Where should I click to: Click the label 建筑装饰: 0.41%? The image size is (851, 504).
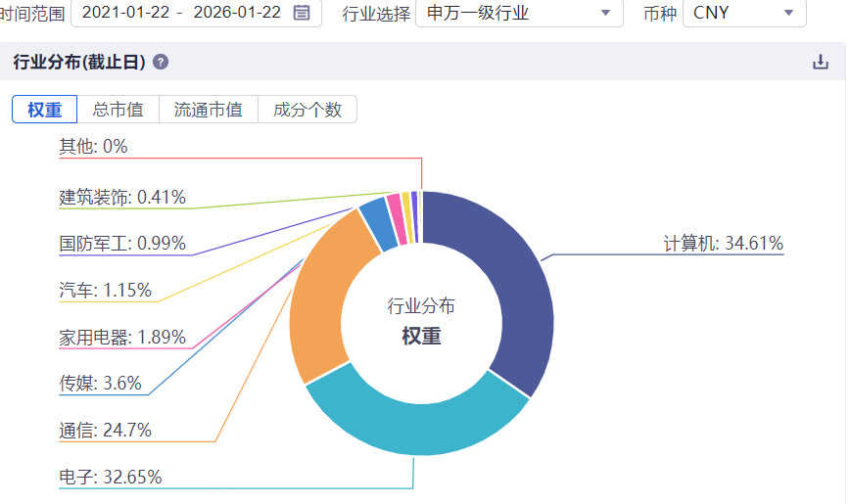[122, 197]
